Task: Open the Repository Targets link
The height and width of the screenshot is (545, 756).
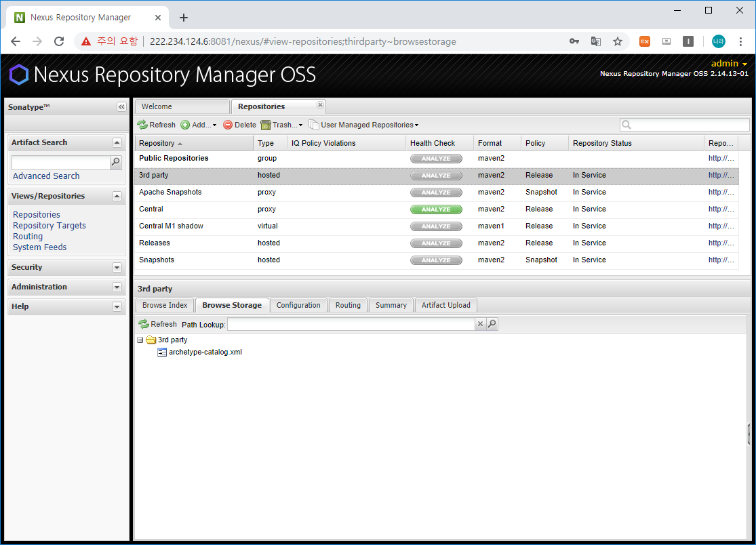Action: coord(49,226)
